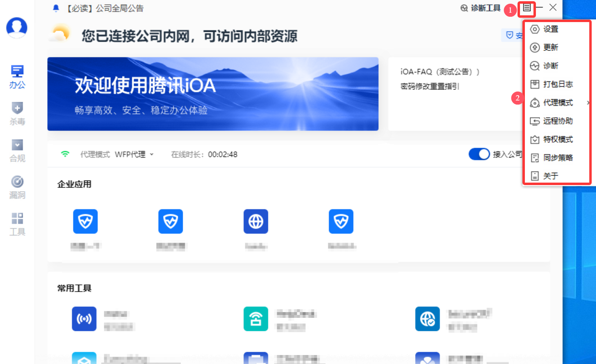Open the iOA-FAQ (测试公告) notice
596x364 pixels.
[440, 71]
